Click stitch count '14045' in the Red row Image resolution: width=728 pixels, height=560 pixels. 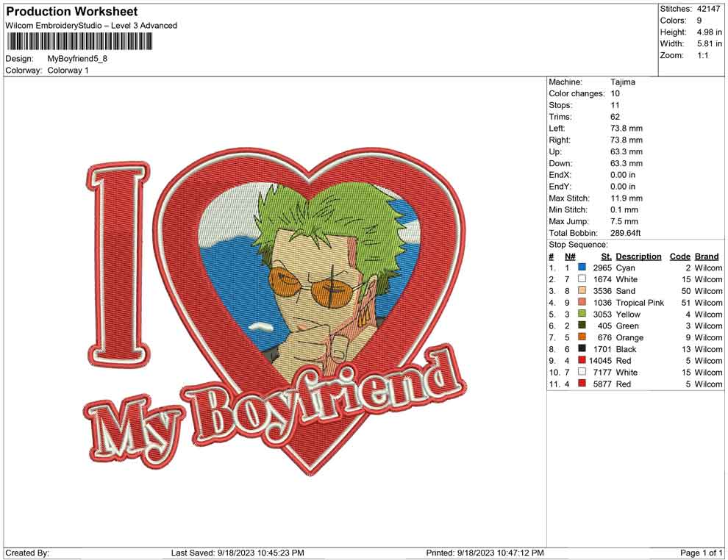[600, 361]
